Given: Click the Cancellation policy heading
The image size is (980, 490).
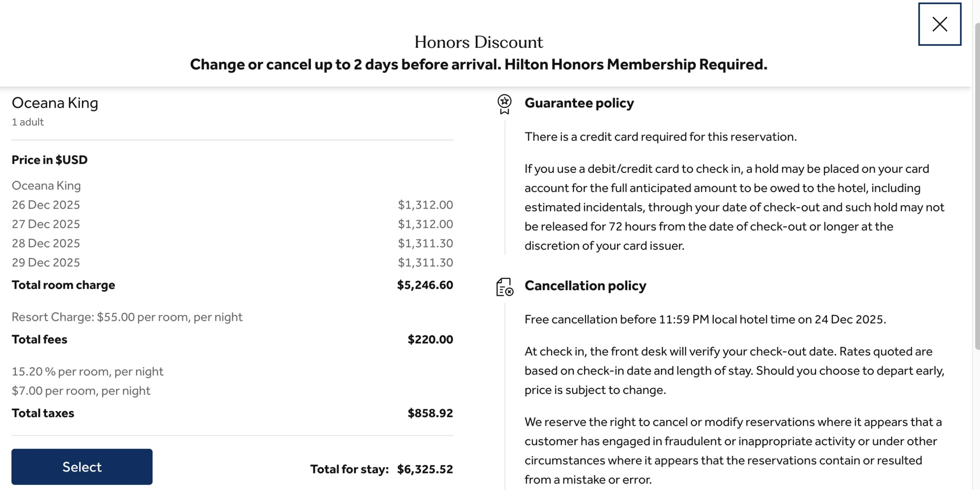Looking at the screenshot, I should pyautogui.click(x=585, y=286).
